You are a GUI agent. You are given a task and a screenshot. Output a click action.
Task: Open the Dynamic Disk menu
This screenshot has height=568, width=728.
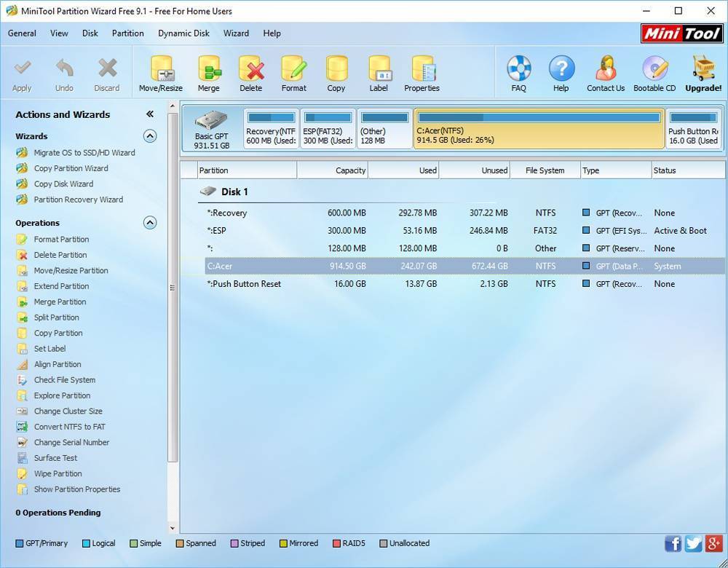(183, 33)
